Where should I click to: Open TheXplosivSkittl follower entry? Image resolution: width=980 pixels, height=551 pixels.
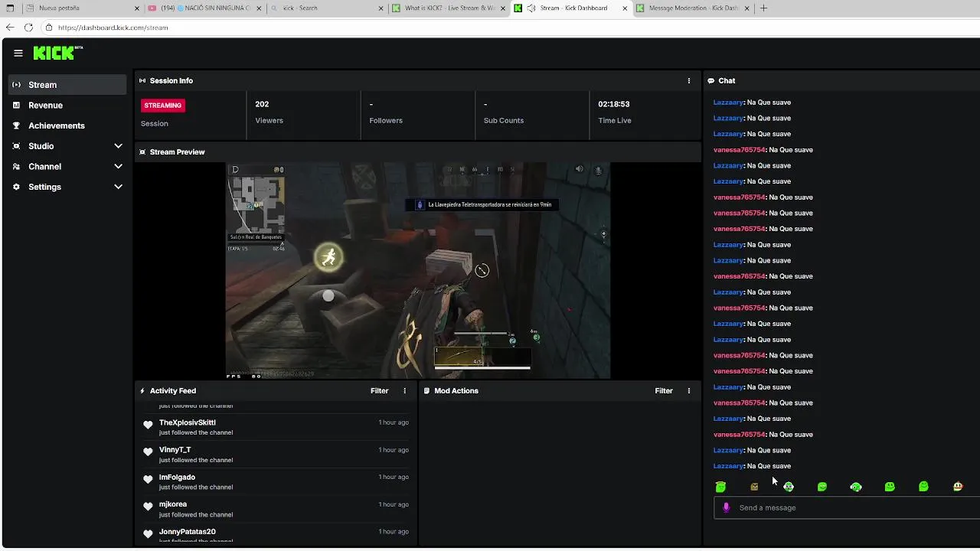276,427
